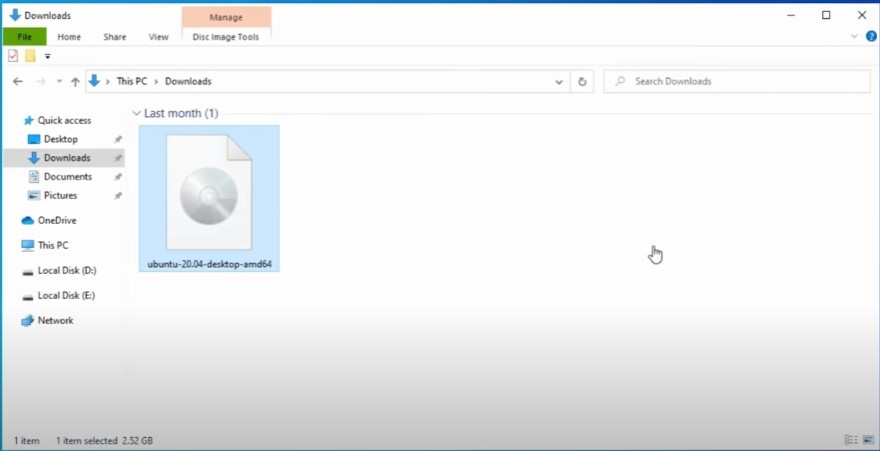Image resolution: width=880 pixels, height=451 pixels.
Task: Open the View ribbon tab
Action: click(x=158, y=37)
